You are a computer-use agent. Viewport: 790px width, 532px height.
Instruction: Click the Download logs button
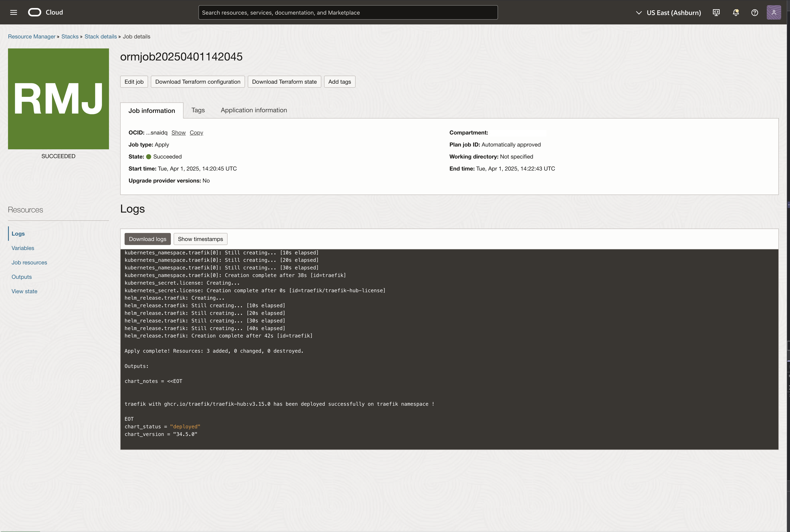pyautogui.click(x=147, y=239)
